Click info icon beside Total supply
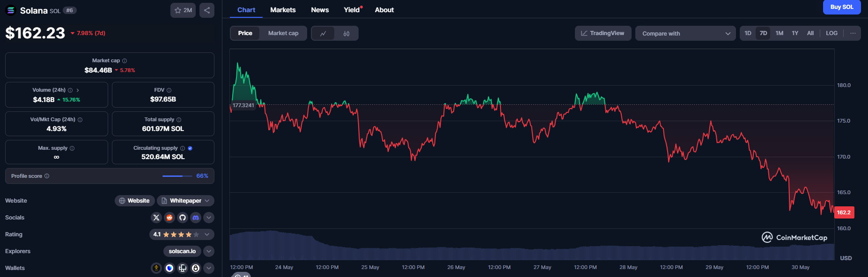The image size is (868, 277). tap(179, 120)
